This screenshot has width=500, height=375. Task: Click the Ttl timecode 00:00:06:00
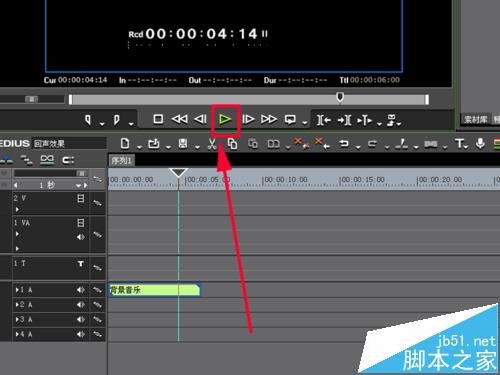375,80
